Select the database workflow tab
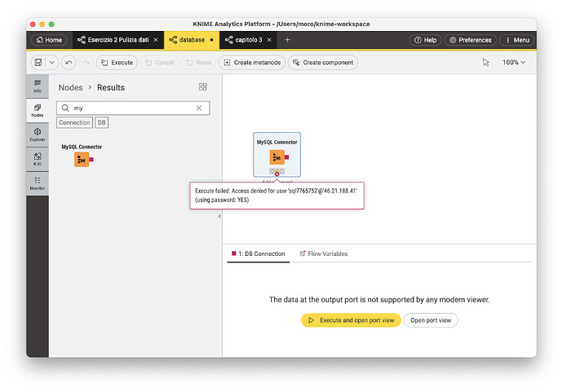This screenshot has height=392, width=563. 192,40
